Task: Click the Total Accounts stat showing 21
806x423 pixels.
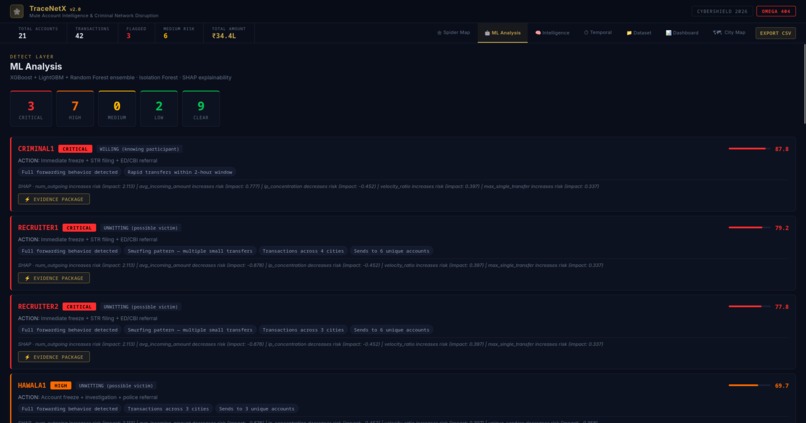Action: tap(38, 33)
